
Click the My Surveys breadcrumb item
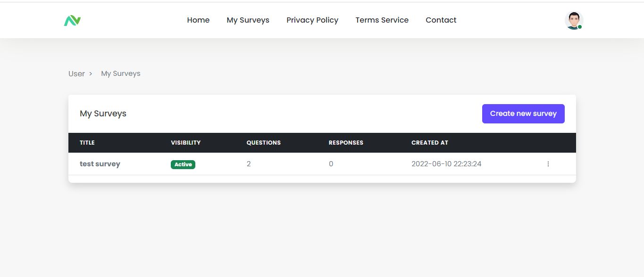point(121,73)
